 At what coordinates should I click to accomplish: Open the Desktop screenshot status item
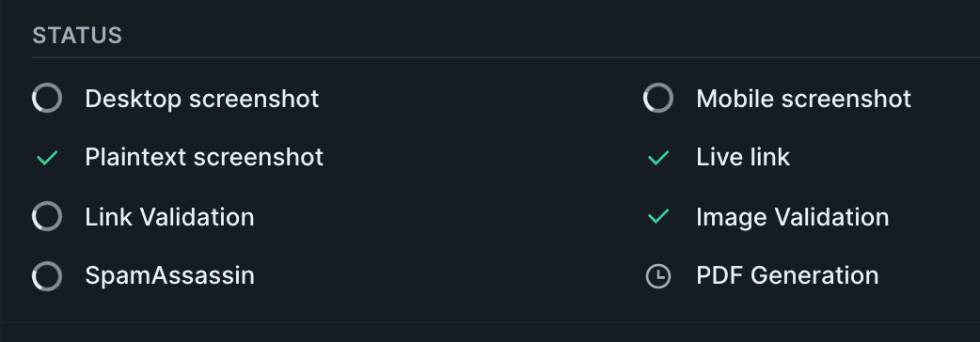pos(202,99)
